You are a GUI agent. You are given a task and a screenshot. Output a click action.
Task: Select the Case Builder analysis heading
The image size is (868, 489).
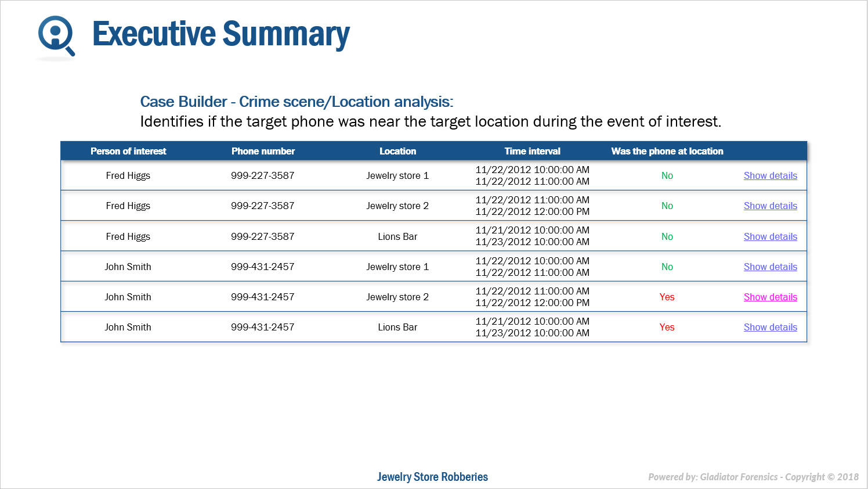296,102
